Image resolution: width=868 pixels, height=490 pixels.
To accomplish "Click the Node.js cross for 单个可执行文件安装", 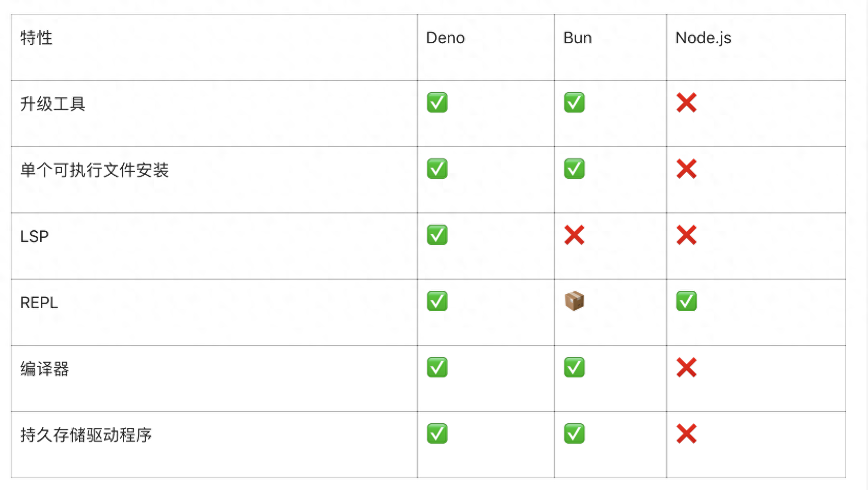I will pos(686,169).
